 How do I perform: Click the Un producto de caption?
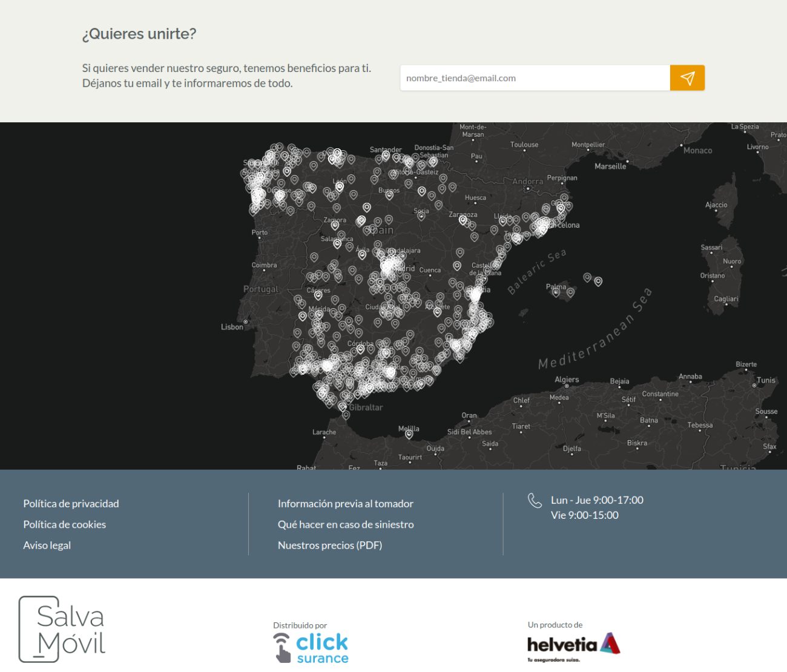(x=555, y=625)
